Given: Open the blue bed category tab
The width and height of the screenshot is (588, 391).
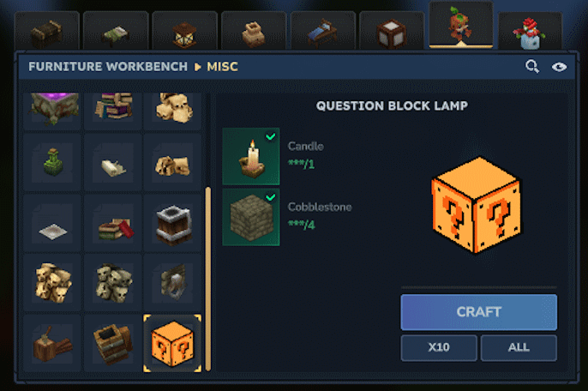Looking at the screenshot, I should (x=323, y=31).
